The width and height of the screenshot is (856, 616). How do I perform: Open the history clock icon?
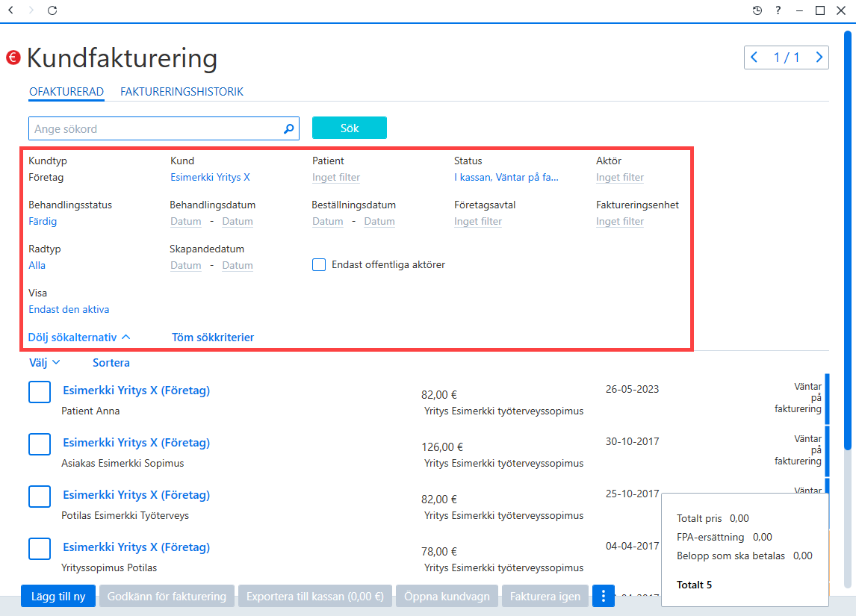(x=757, y=10)
